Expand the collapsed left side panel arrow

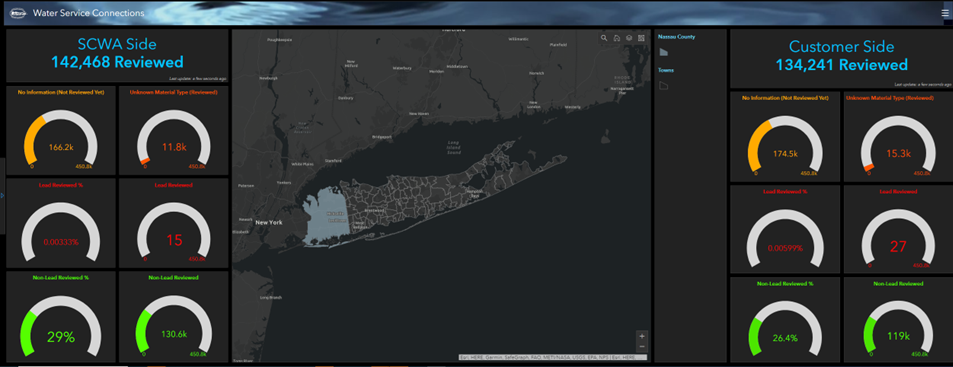tap(2, 196)
